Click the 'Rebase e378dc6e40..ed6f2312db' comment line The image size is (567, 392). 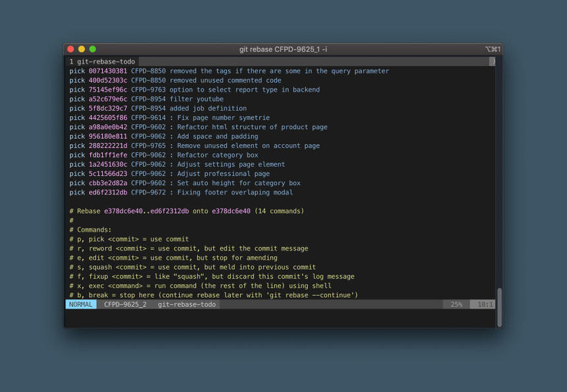pos(187,211)
